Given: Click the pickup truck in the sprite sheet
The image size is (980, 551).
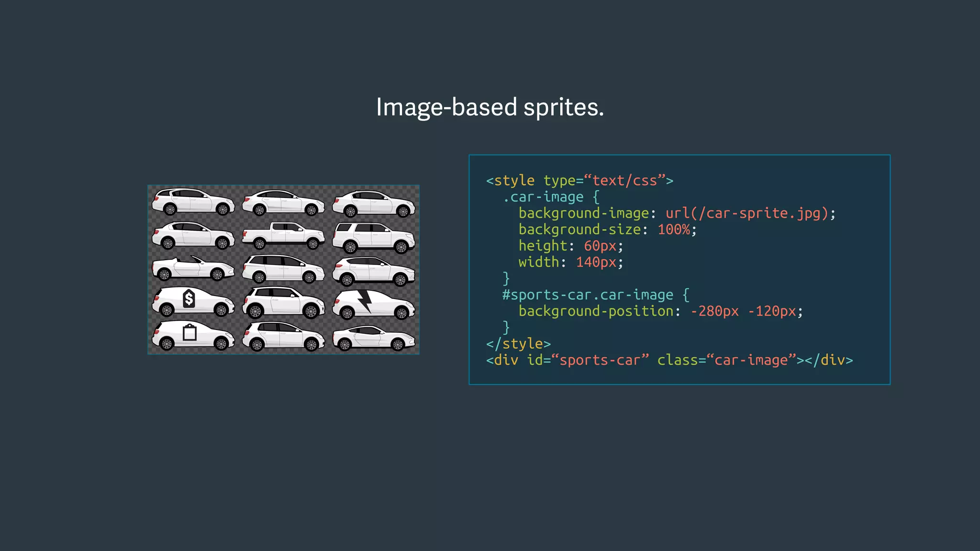Looking at the screenshot, I should 283,236.
